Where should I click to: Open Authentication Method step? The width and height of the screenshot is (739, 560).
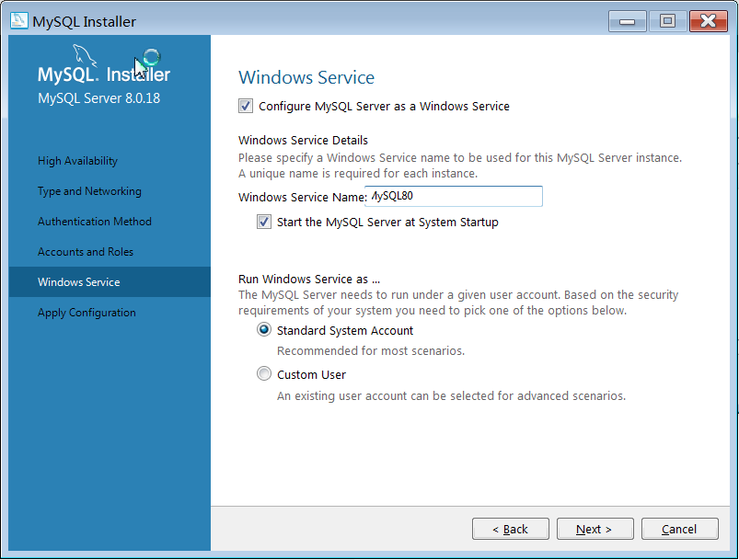pos(95,222)
